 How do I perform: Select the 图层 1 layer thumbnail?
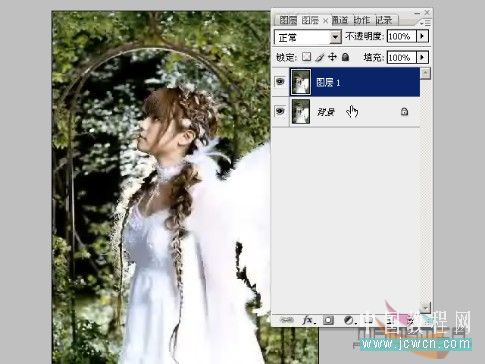301,82
